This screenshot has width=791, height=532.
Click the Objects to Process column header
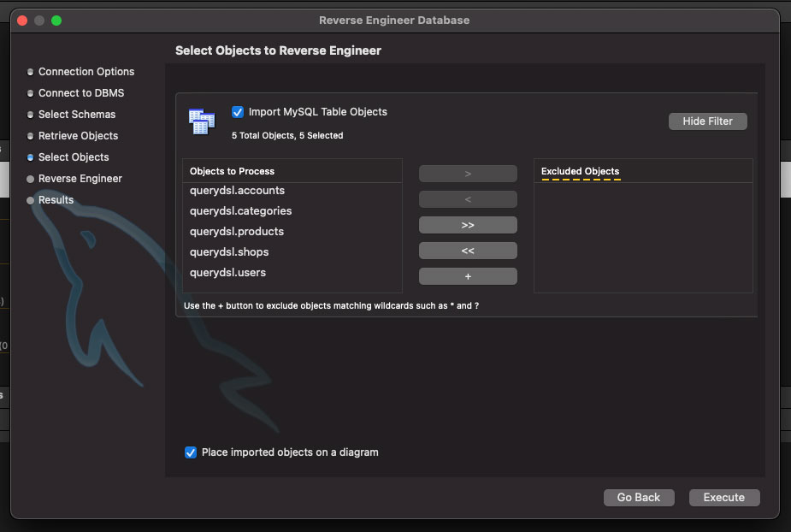(x=292, y=171)
